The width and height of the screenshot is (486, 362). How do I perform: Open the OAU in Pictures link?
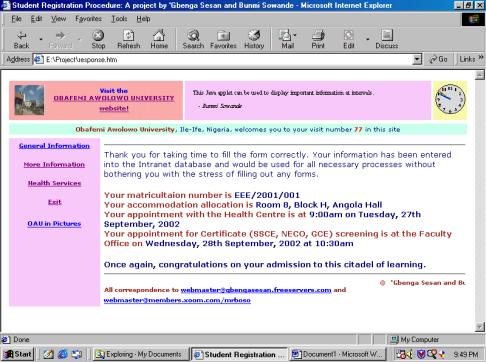[x=54, y=223]
